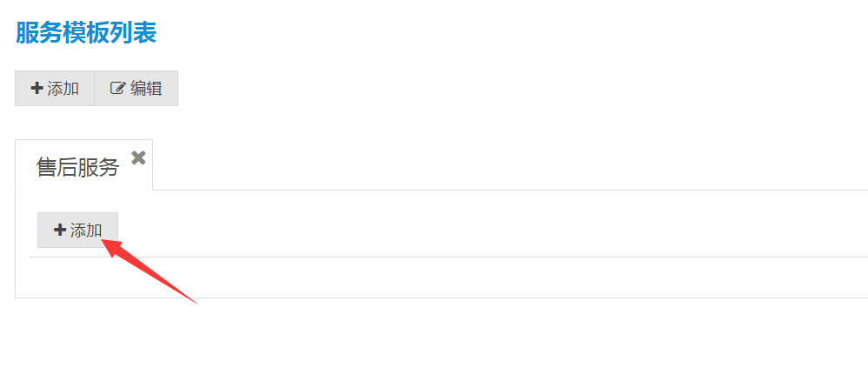This screenshot has height=368, width=868.
Task: Click the empty area below the panel's 添加 button
Action: 443,278
